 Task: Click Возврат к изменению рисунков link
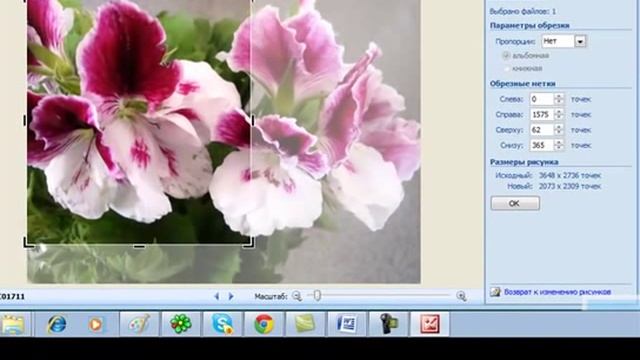click(x=557, y=292)
